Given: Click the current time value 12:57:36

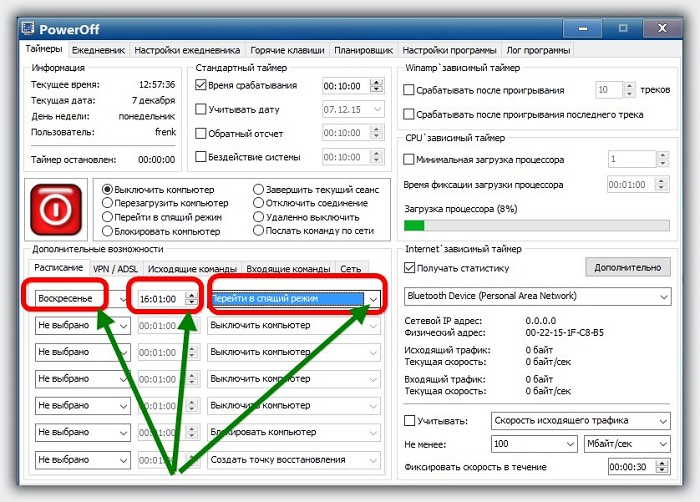Looking at the screenshot, I should [157, 84].
